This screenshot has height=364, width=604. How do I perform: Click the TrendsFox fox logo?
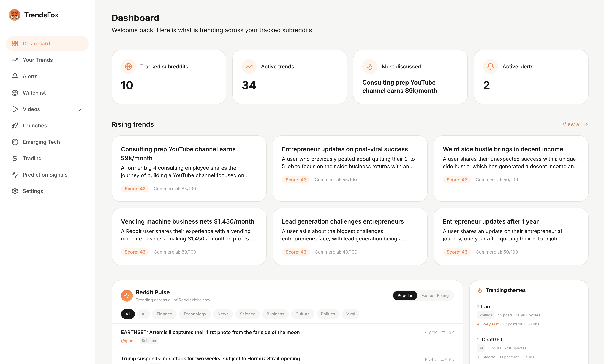15,15
